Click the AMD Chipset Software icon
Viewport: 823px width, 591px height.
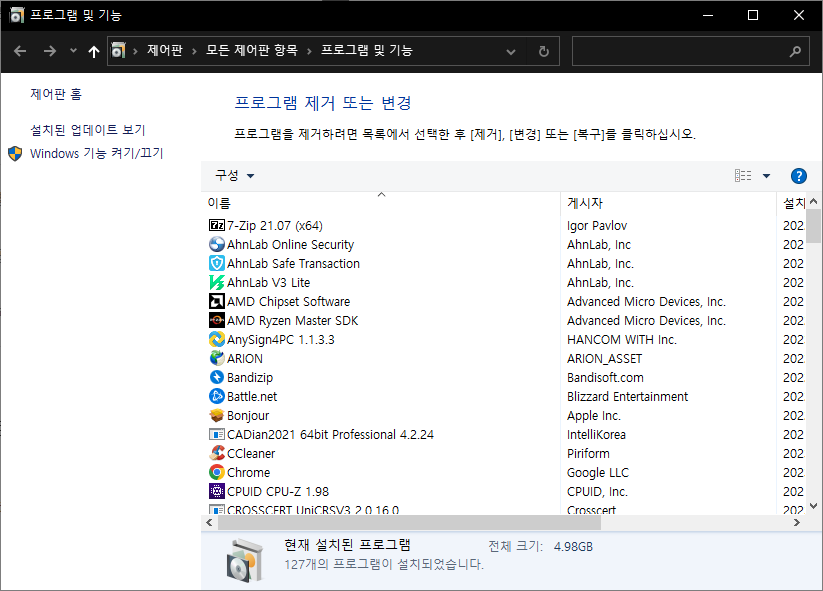click(x=217, y=301)
